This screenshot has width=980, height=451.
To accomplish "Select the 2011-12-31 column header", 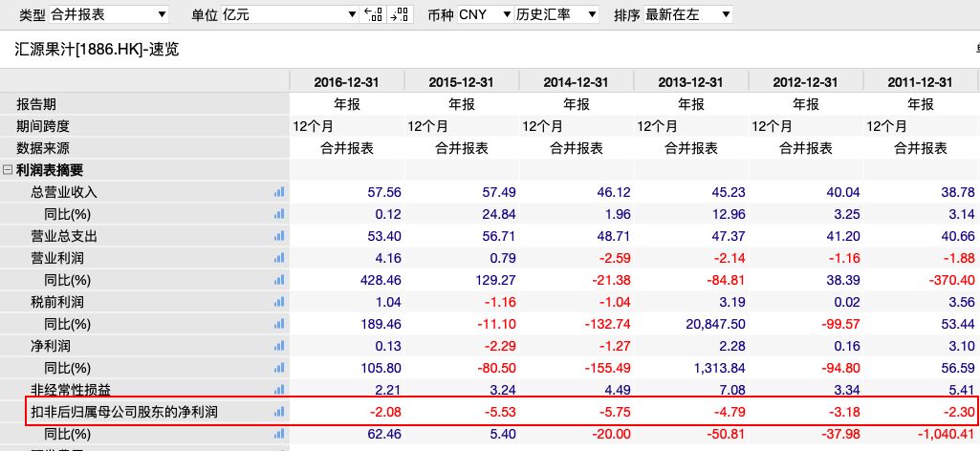I will (x=922, y=82).
